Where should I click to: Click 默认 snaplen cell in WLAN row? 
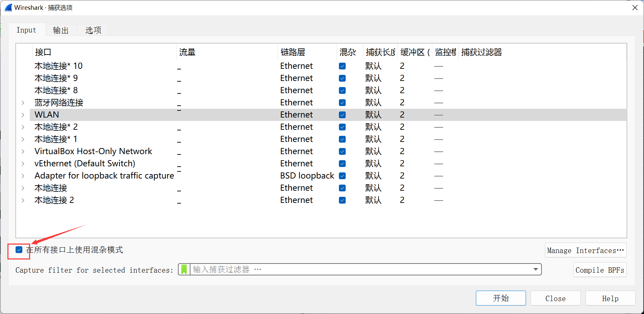(x=373, y=115)
